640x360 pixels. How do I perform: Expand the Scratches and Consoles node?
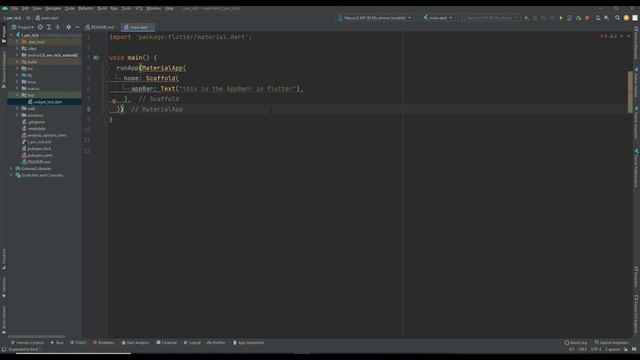pyautogui.click(x=11, y=175)
